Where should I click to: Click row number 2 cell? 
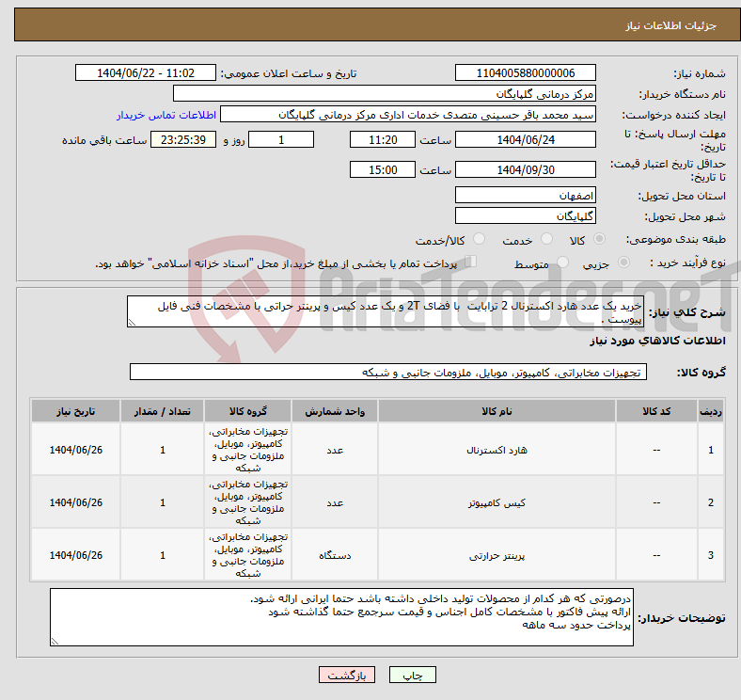[711, 502]
